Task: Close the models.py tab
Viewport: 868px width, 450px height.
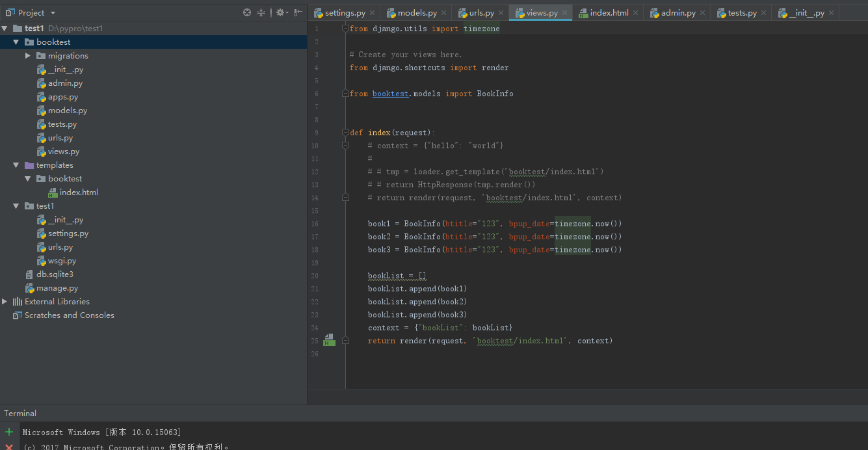Action: pos(443,13)
